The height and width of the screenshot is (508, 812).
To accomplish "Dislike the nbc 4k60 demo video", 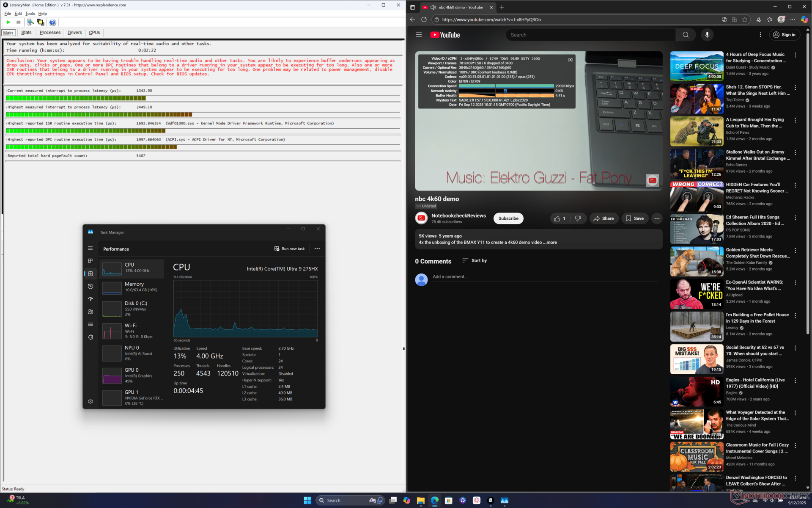I will (x=578, y=218).
